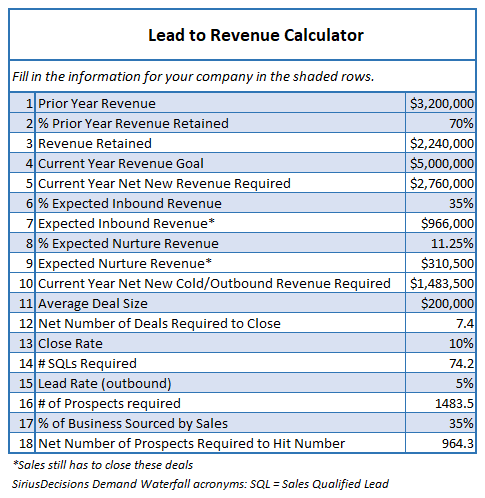Click the 964.3 value cell
This screenshot has width=485, height=498.
tap(440, 443)
